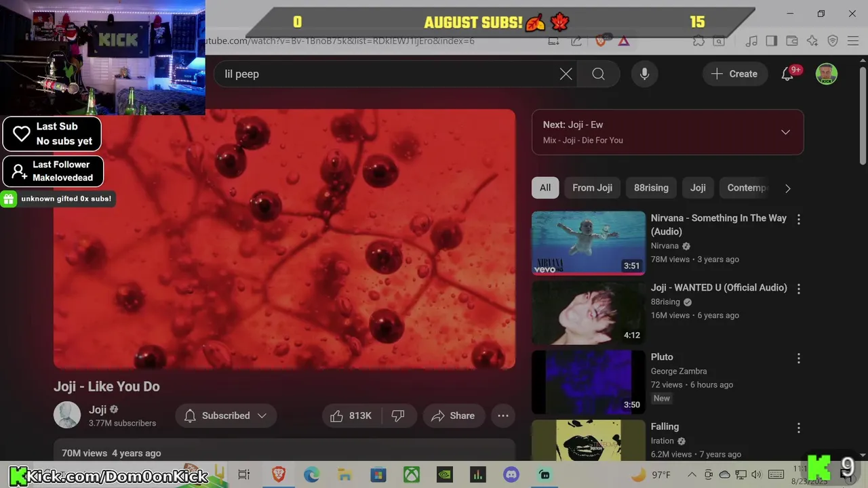Open Joji channel name link
The image size is (868, 488).
pos(98,409)
